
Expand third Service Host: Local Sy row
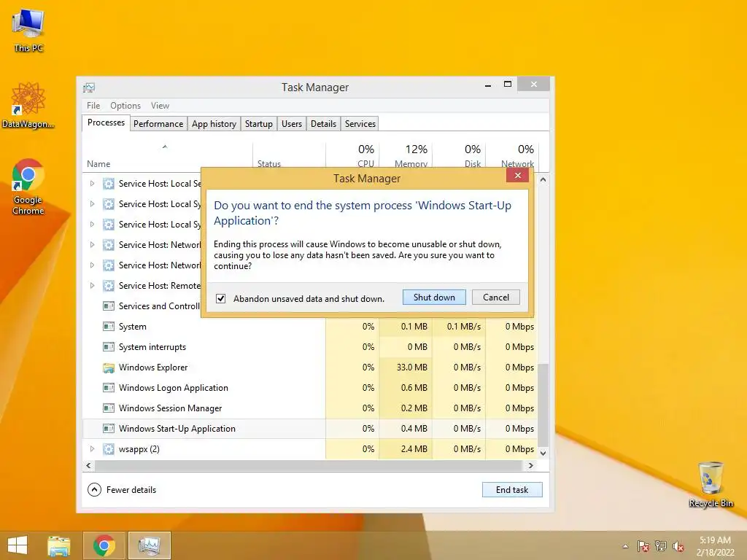pos(92,225)
